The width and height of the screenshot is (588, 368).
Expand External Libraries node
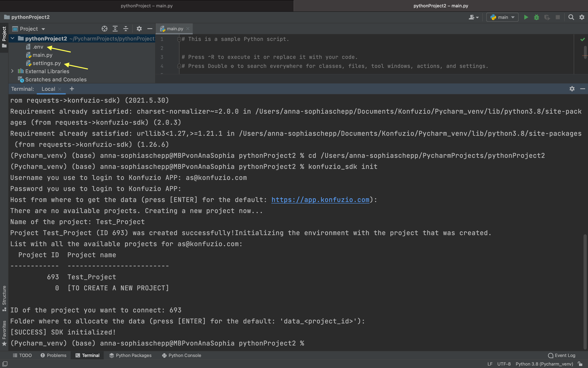(12, 71)
